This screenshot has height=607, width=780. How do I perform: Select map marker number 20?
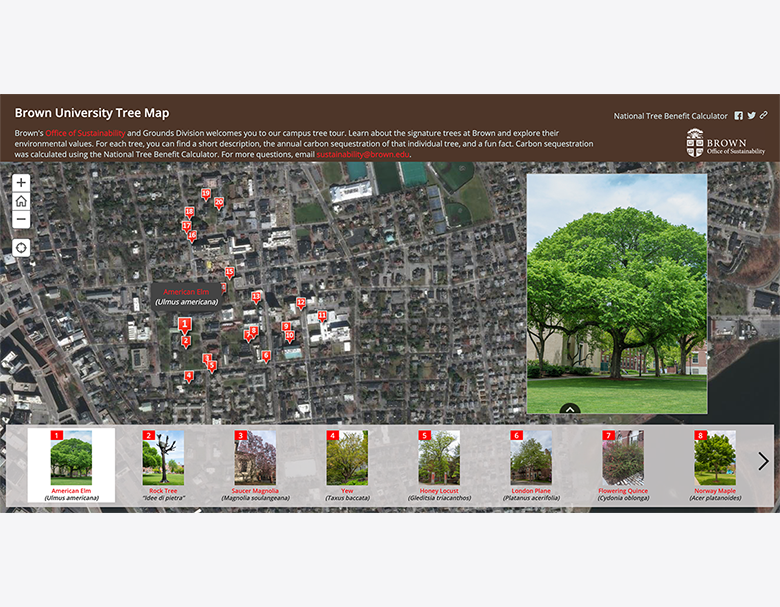click(x=219, y=203)
